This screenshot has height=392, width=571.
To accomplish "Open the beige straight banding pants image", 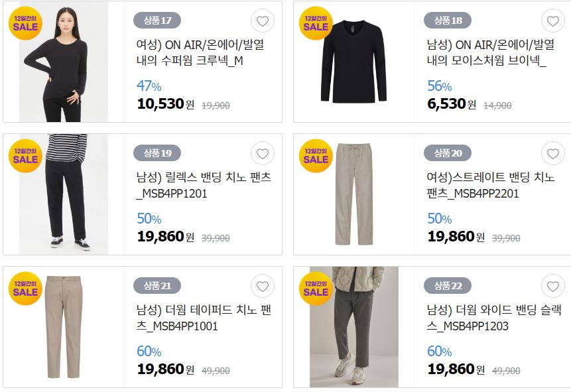I will pos(353,194).
